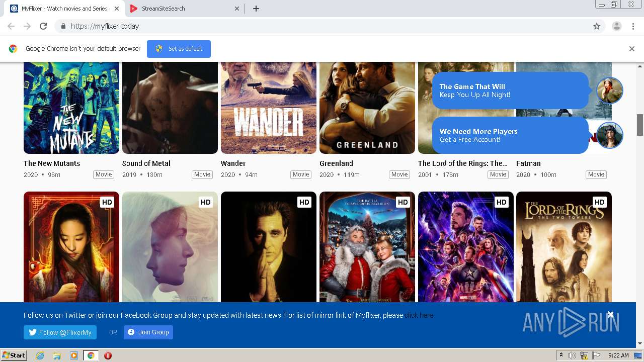The image size is (644, 362).
Task: Click the page vertical scrollbar thumb
Action: [x=640, y=125]
